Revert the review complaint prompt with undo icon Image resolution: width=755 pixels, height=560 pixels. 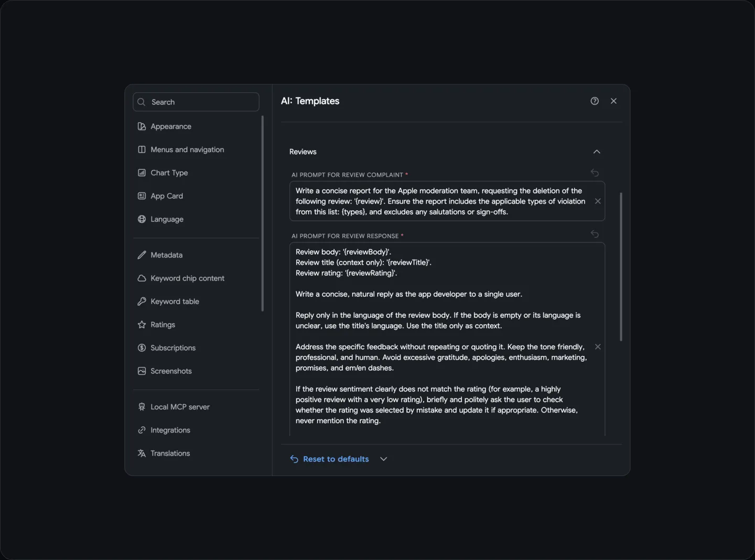pos(595,173)
